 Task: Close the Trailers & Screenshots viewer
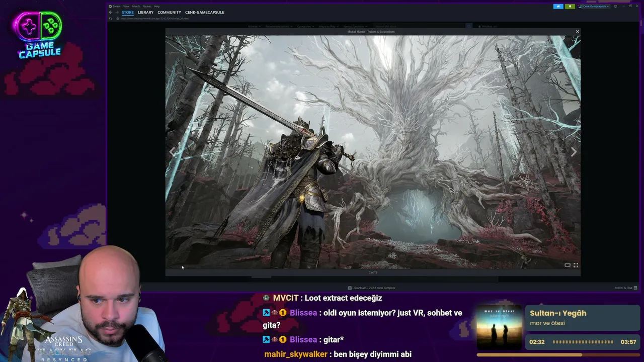tap(577, 32)
